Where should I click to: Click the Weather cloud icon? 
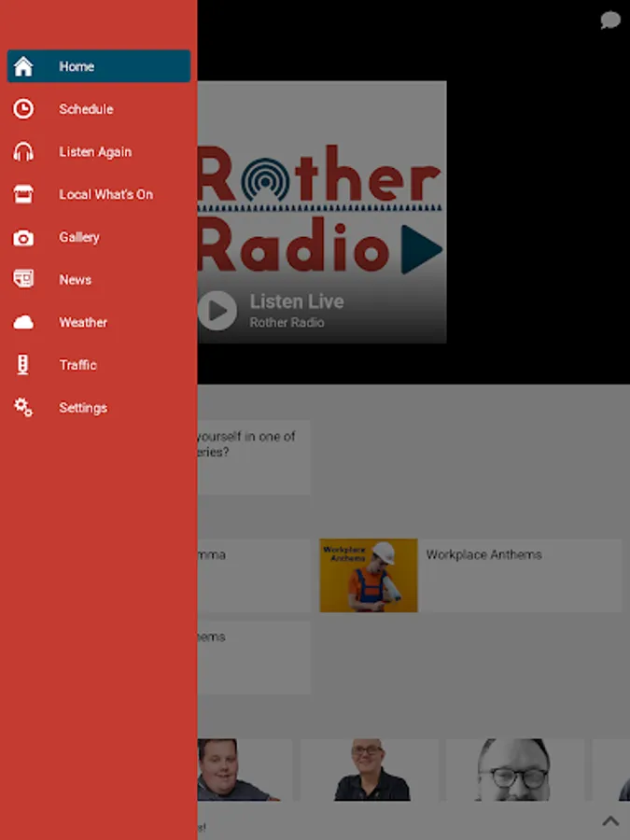point(23,322)
